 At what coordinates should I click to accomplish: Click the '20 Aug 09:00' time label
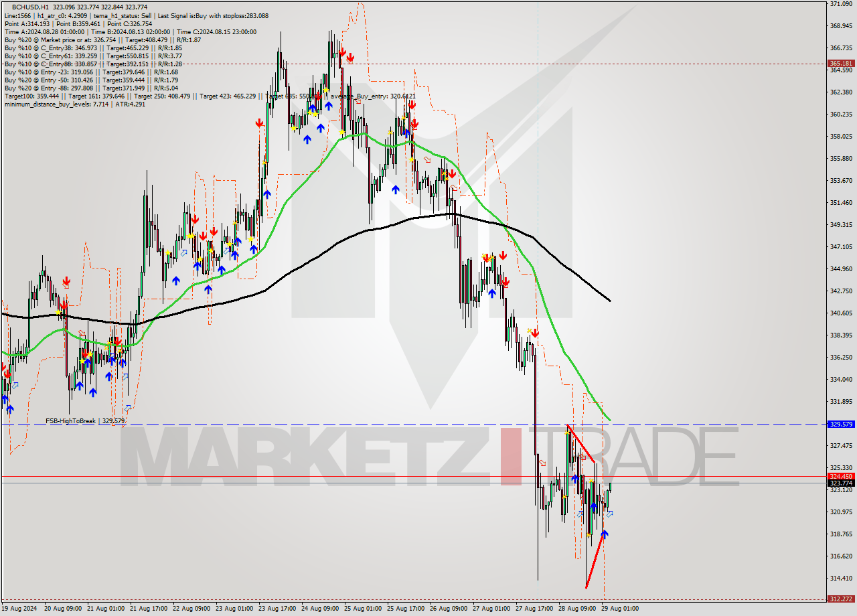(x=62, y=609)
